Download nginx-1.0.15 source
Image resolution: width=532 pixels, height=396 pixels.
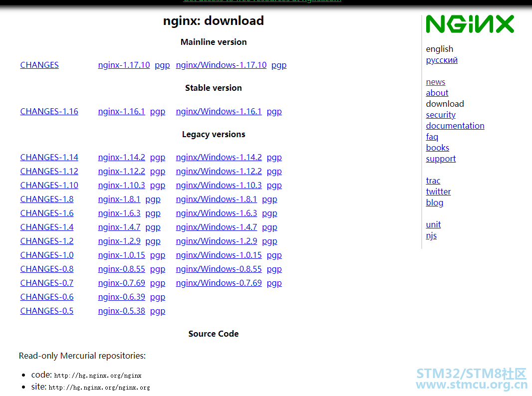(121, 255)
